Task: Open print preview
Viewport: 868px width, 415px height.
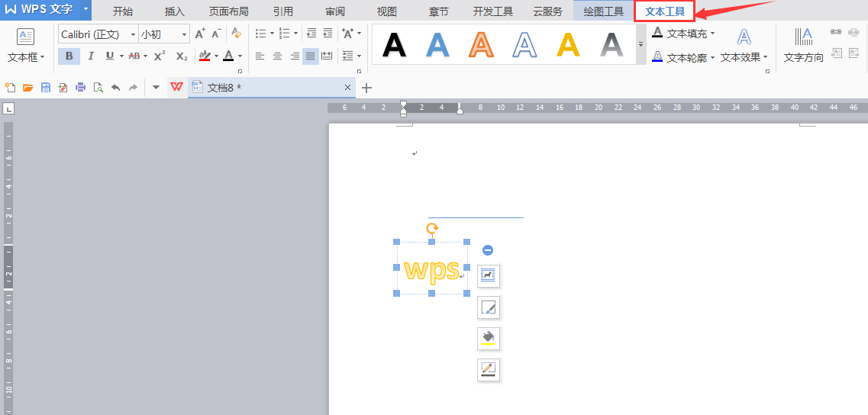Action: click(98, 88)
